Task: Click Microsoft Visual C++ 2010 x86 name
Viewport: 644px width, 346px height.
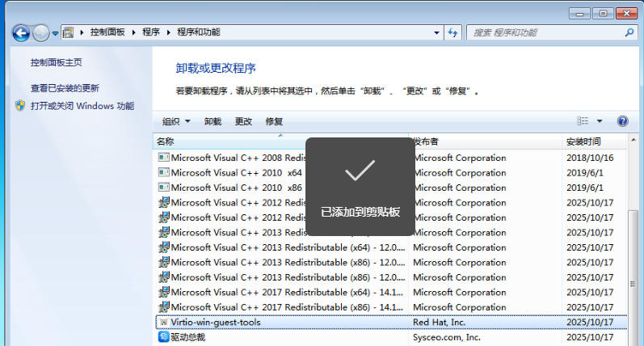Action: pyautogui.click(x=236, y=188)
